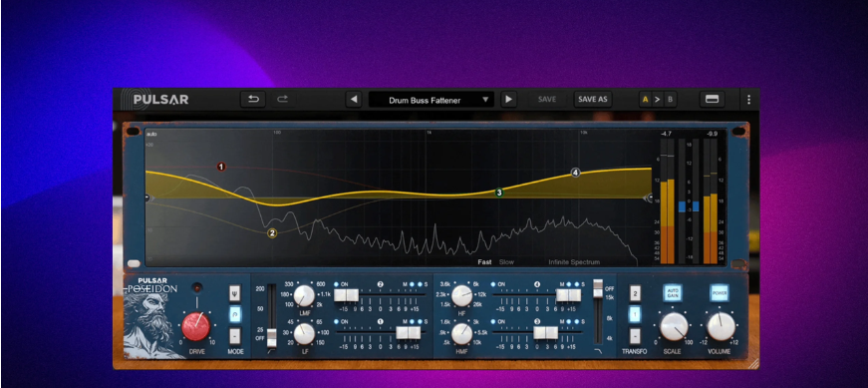Click the undo arrow icon

click(x=253, y=99)
